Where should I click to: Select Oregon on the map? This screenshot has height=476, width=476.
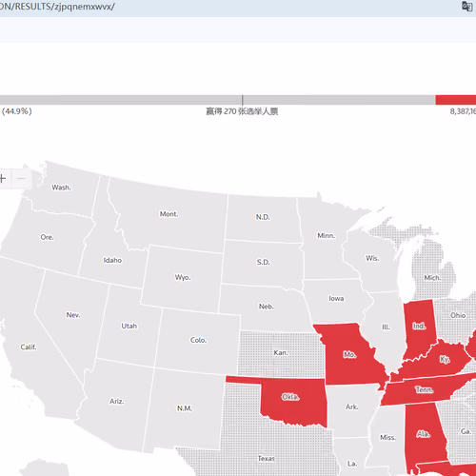coord(47,237)
